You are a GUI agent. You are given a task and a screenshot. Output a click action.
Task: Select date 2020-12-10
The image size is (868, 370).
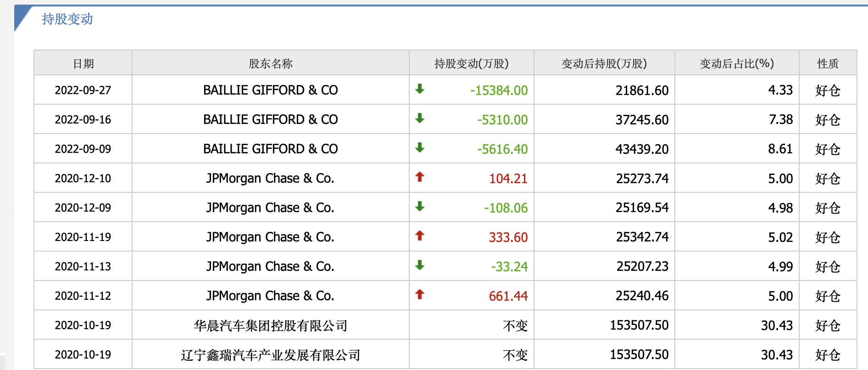[x=83, y=178]
